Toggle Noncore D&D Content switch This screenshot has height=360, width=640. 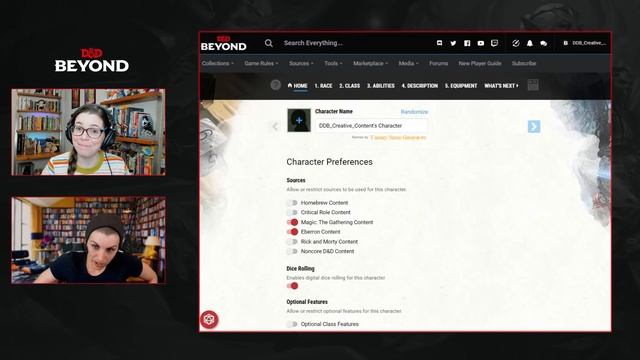coord(292,251)
